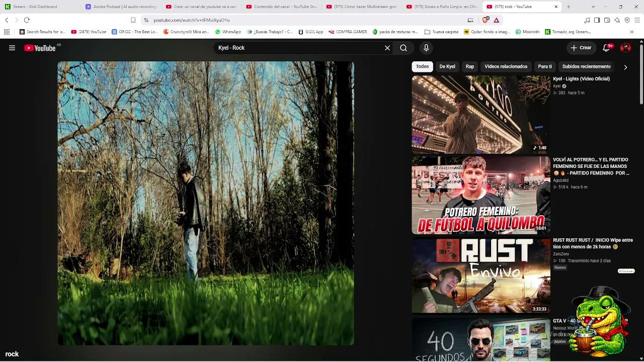Open the YouTube guide hamburger menu
The image size is (644, 362).
click(x=12, y=48)
